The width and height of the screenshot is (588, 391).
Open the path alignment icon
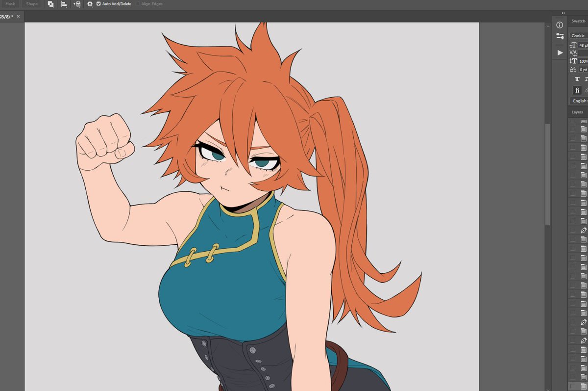pos(64,3)
